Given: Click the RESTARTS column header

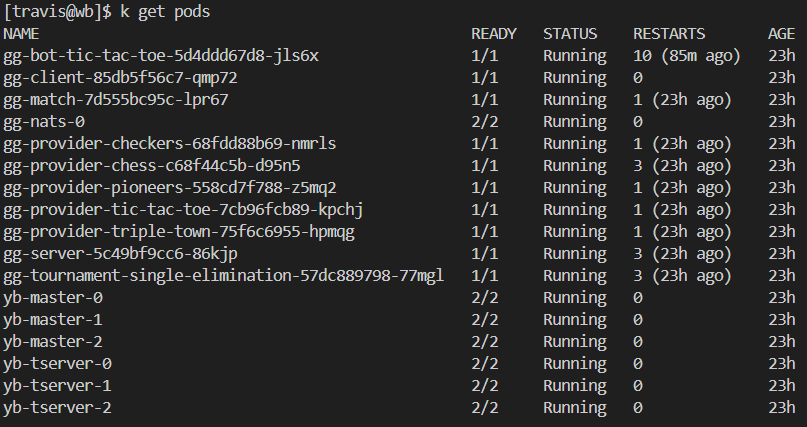Looking at the screenshot, I should coord(669,33).
